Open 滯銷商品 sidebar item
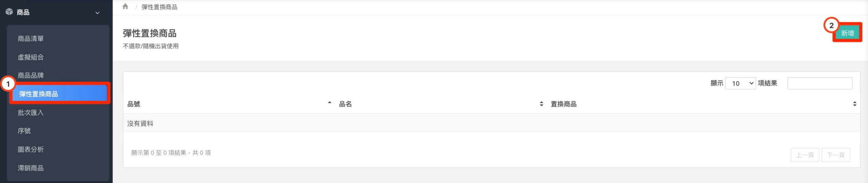This screenshot has width=868, height=183. click(x=31, y=168)
